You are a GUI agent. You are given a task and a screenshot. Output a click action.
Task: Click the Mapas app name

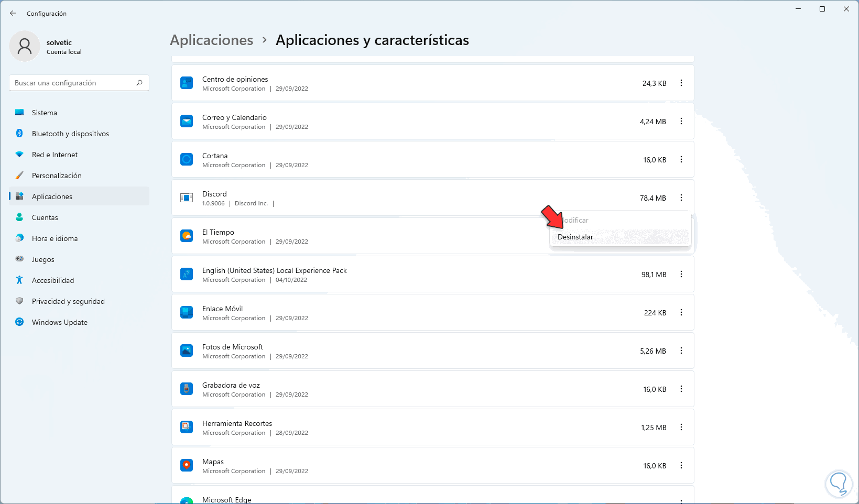click(x=213, y=462)
